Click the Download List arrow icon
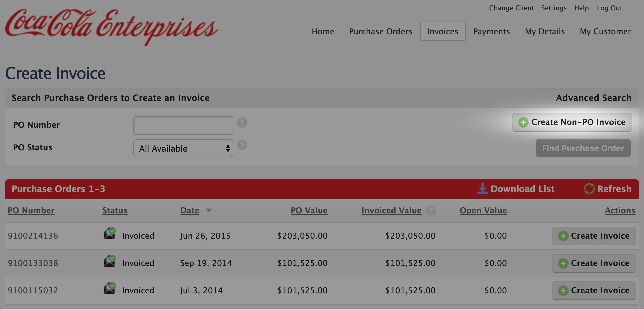Image resolution: width=644 pixels, height=309 pixels. pyautogui.click(x=482, y=189)
